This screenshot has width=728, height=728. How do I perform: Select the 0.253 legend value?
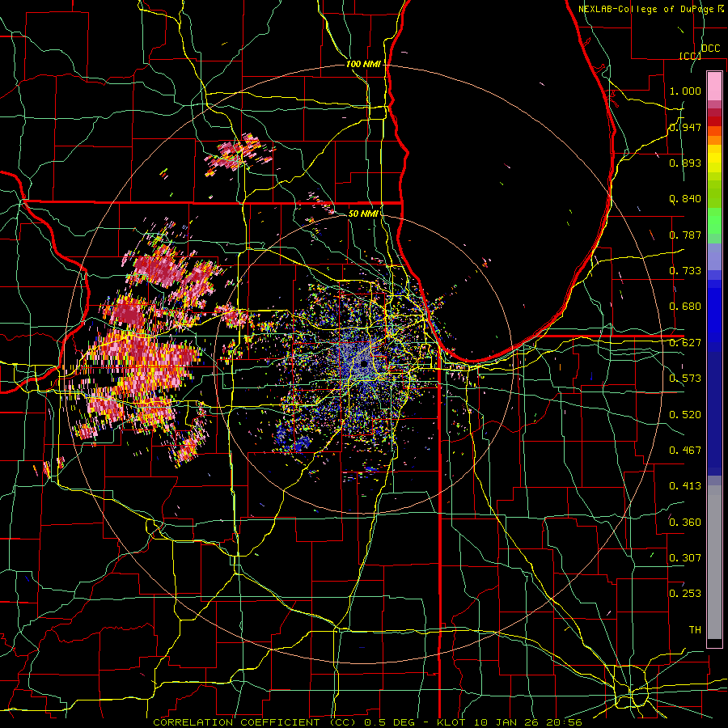[685, 594]
